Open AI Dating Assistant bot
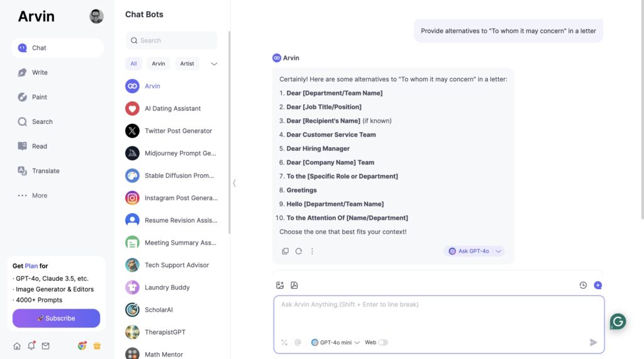Viewport: 644px width, 359px height. 171,108
